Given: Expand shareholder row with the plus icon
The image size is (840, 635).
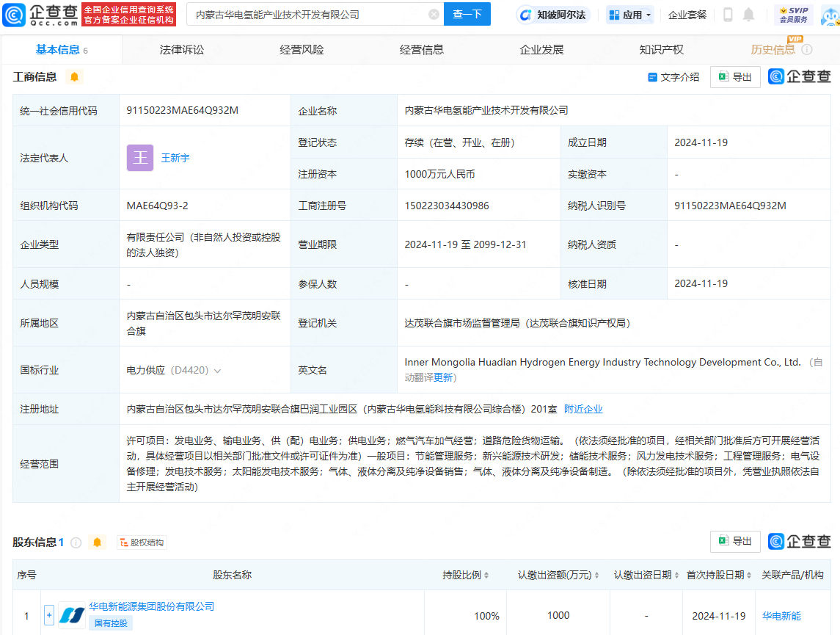Looking at the screenshot, I should tap(48, 615).
